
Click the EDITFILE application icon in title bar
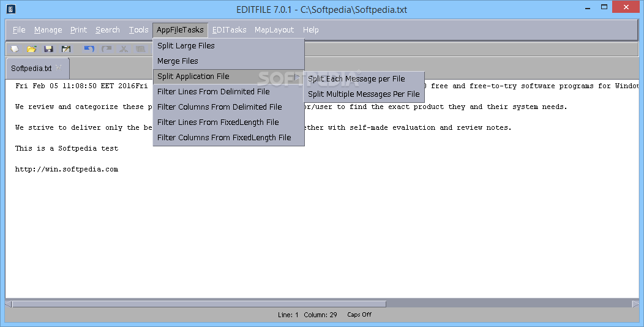[x=11, y=9]
